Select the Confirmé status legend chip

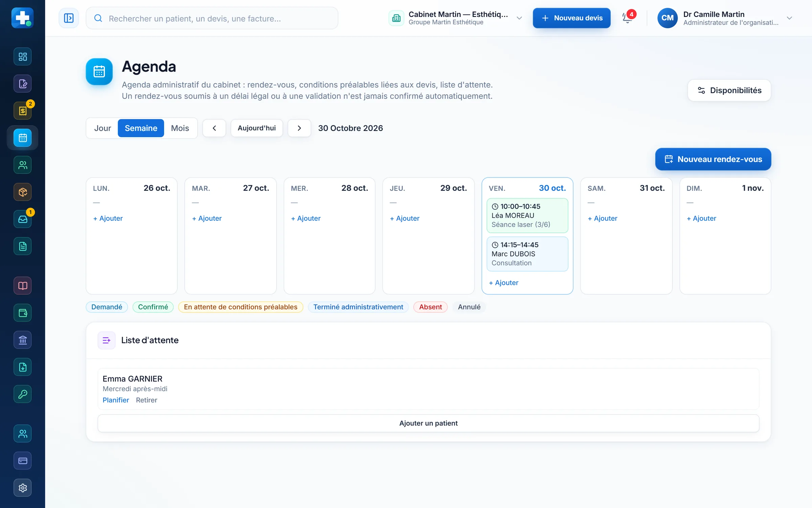tap(153, 307)
